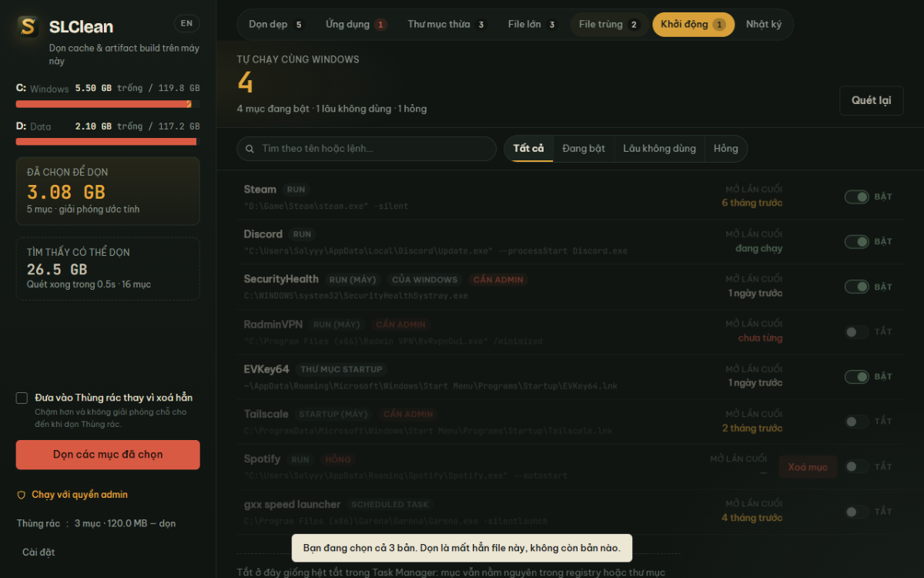The width and height of the screenshot is (924, 578).
Task: Click the search magnifier icon
Action: click(250, 149)
